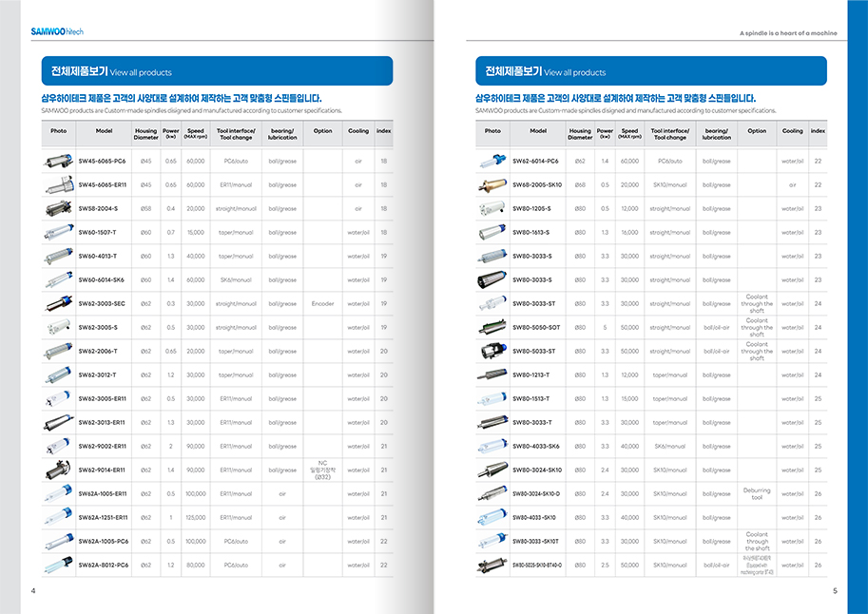Select the SW62-9014-ER11 spindle image
Viewport: 868px width, 614px height.
[58, 470]
